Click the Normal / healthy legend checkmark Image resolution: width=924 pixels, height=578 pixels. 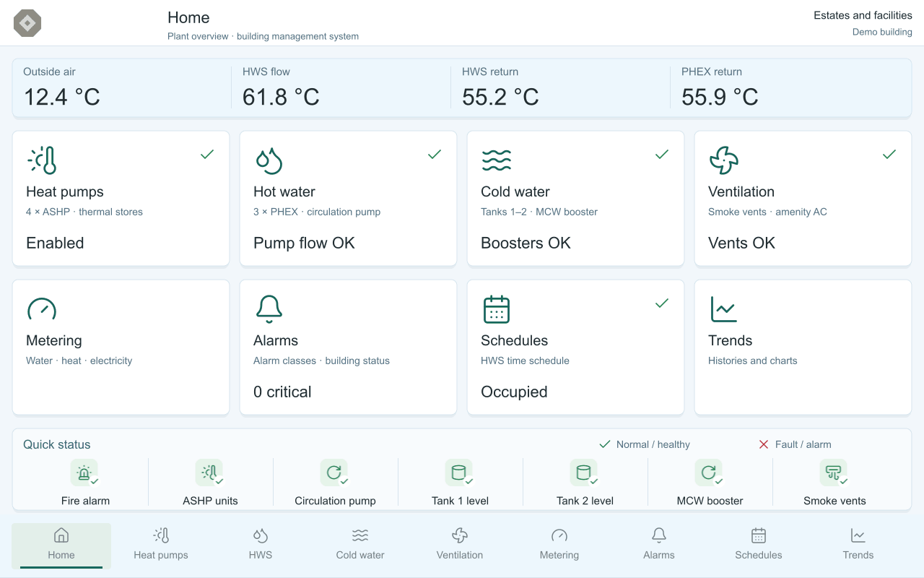point(605,444)
